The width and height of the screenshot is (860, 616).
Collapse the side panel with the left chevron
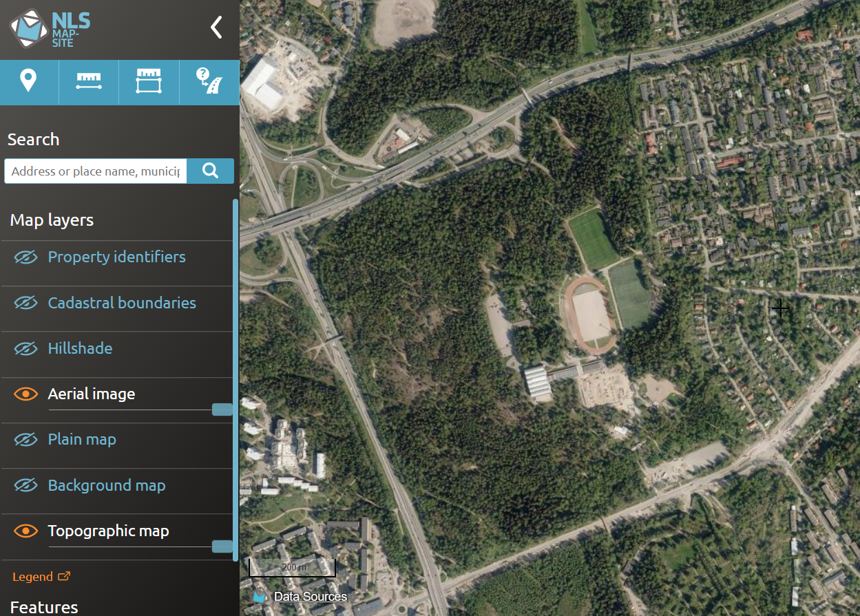click(216, 27)
